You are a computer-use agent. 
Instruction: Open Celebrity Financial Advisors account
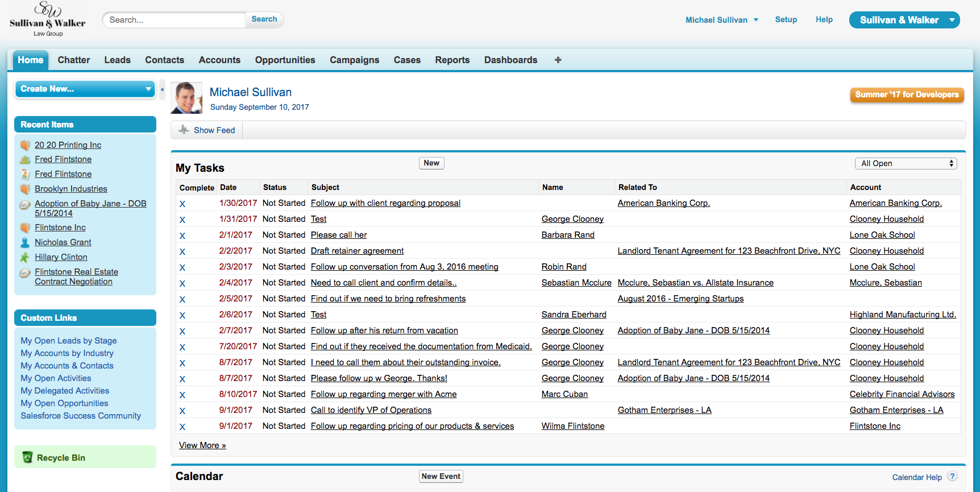point(902,394)
